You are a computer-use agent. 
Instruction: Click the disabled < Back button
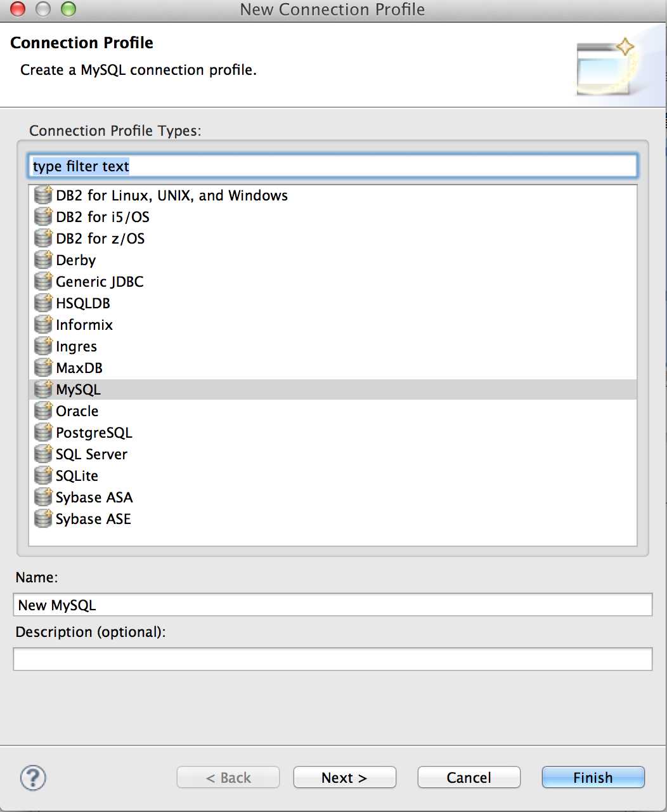pyautogui.click(x=228, y=778)
